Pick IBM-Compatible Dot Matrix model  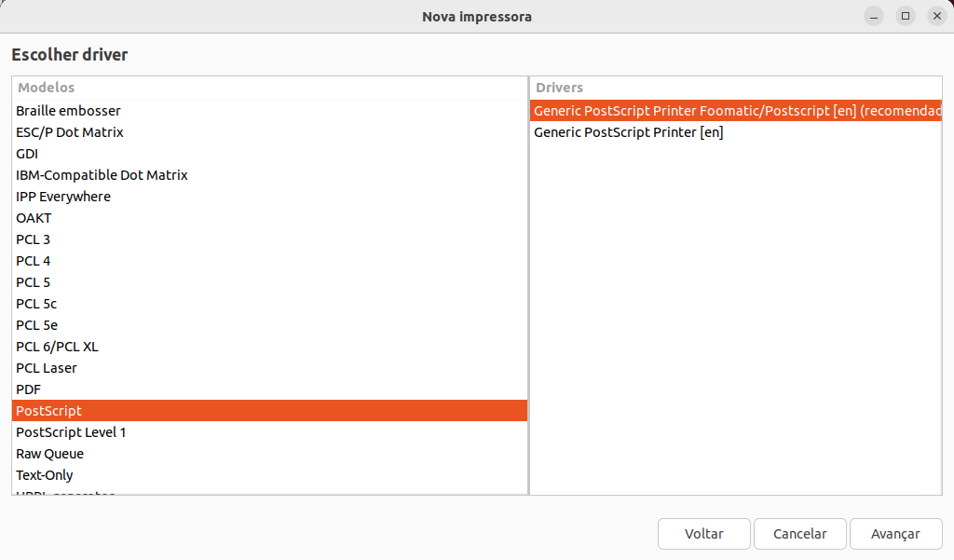[x=102, y=175]
